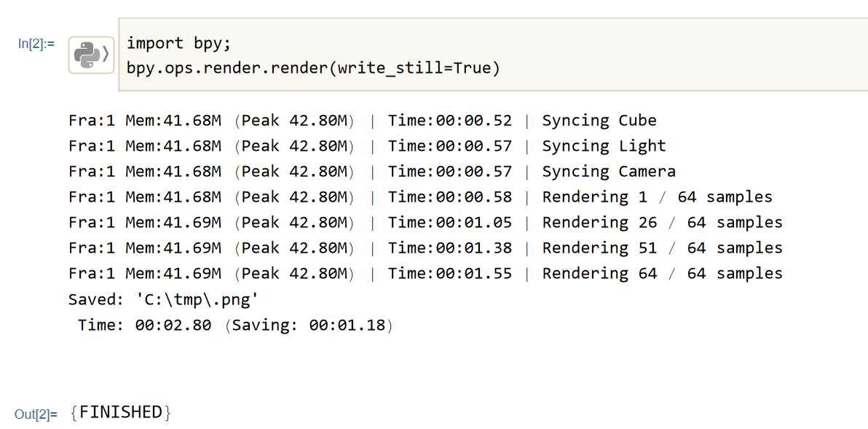
Task: Click 'Rendering 1 / 64 samples' log line
Action: coord(657,197)
